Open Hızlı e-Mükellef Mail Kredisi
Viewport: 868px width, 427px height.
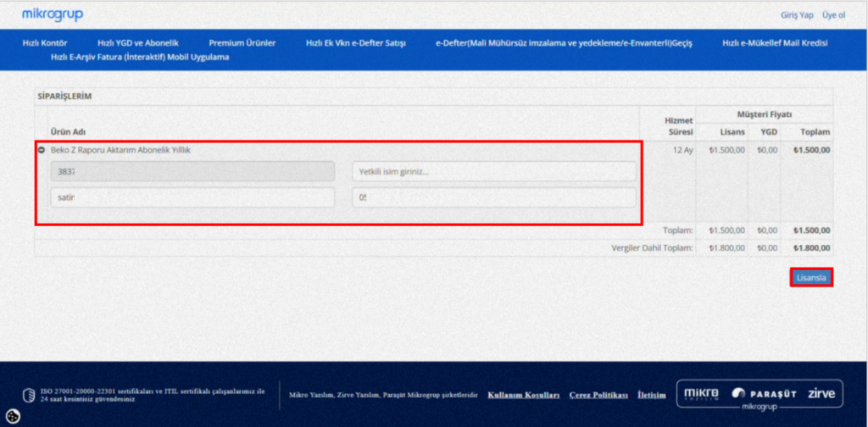tap(775, 43)
